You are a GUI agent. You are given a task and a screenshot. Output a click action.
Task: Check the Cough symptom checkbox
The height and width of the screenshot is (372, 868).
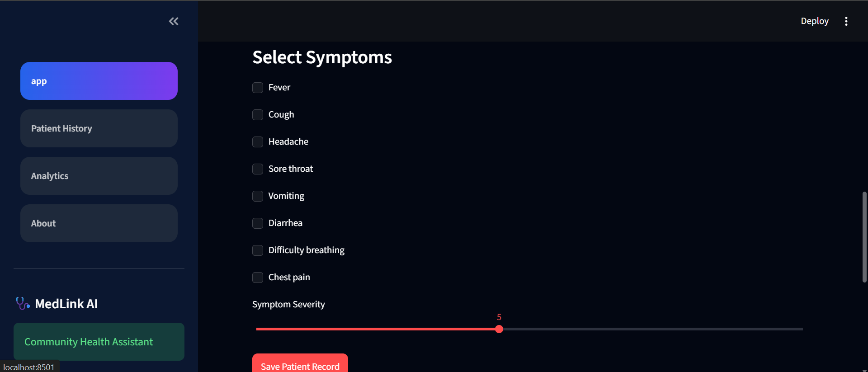258,115
